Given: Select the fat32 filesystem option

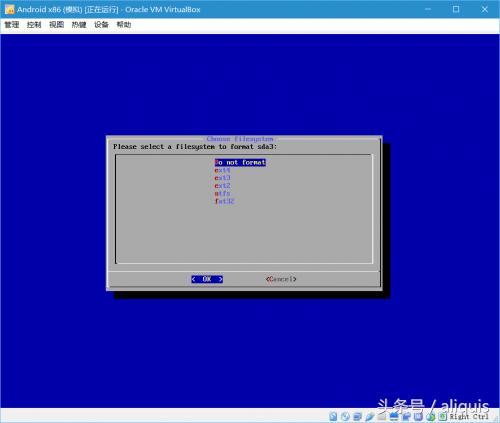Looking at the screenshot, I should click(225, 201).
